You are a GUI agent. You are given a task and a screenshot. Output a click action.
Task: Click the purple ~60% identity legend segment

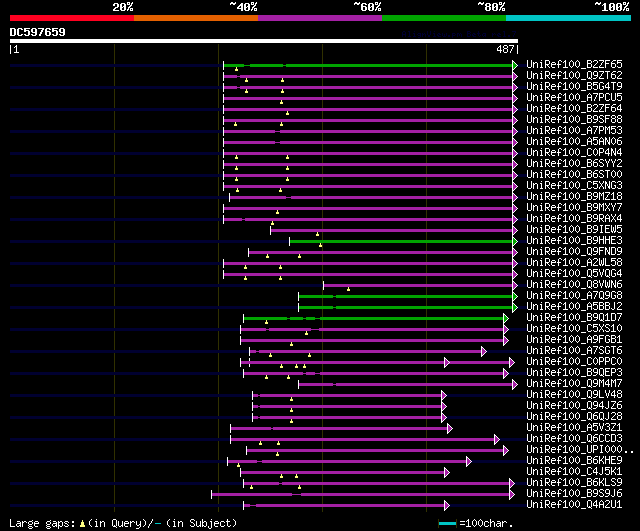320,18
